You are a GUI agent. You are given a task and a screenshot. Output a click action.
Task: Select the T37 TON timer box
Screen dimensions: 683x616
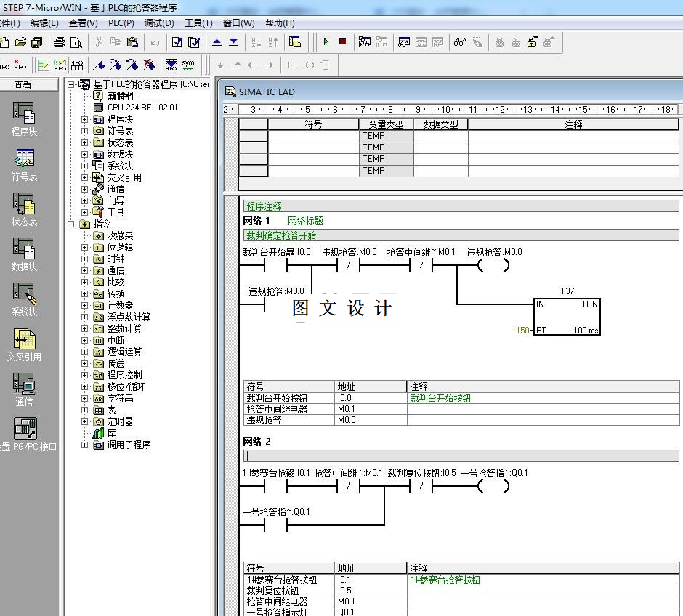tap(567, 317)
